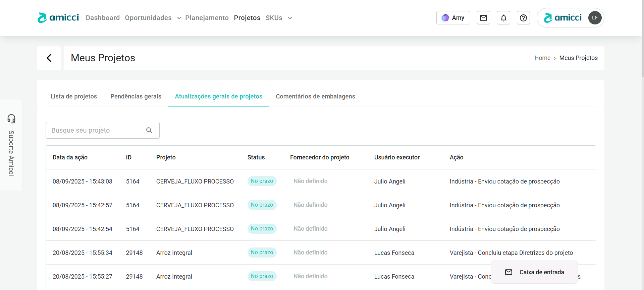Click the search magnifier icon

pos(149,130)
